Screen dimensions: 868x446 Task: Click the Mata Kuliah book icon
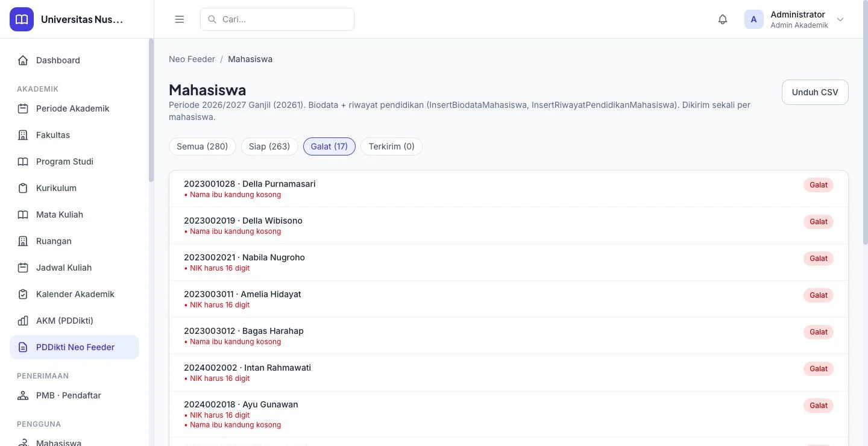coord(23,215)
